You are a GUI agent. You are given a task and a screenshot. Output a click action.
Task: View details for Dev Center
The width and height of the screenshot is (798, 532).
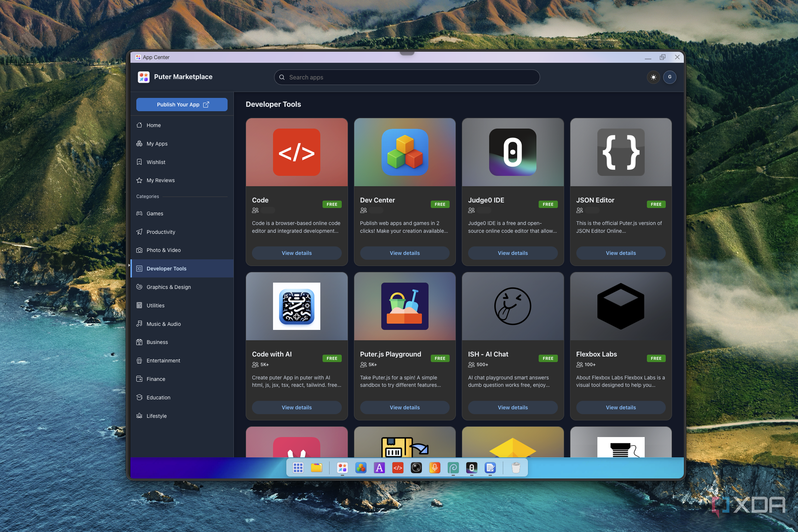point(405,253)
